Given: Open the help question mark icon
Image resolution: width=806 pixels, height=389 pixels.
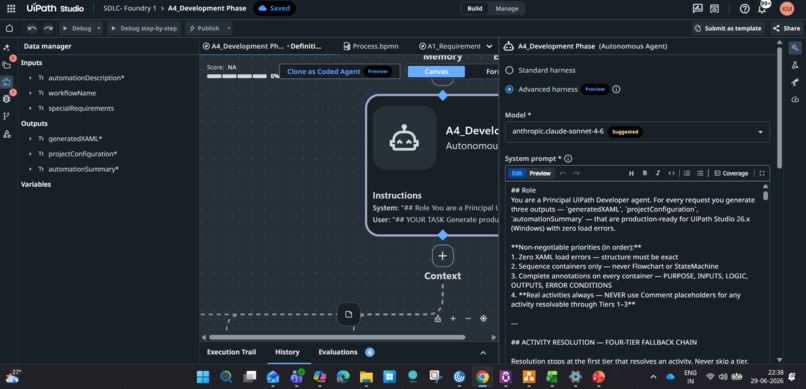Looking at the screenshot, I should (744, 8).
